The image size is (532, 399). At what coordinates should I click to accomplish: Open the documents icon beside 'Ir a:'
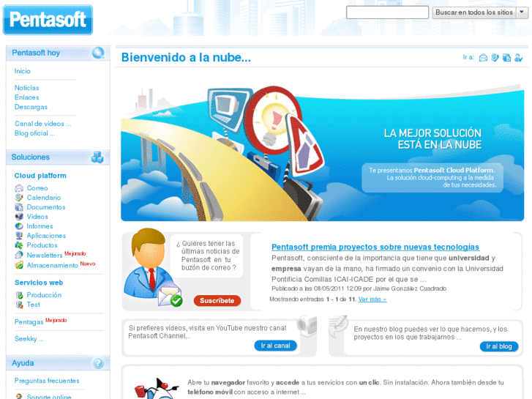(x=506, y=58)
